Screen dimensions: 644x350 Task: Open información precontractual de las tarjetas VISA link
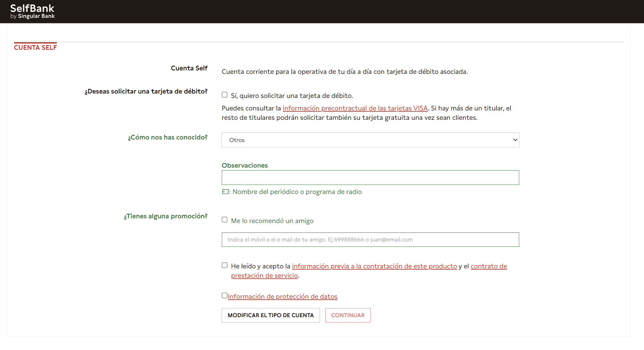point(355,108)
